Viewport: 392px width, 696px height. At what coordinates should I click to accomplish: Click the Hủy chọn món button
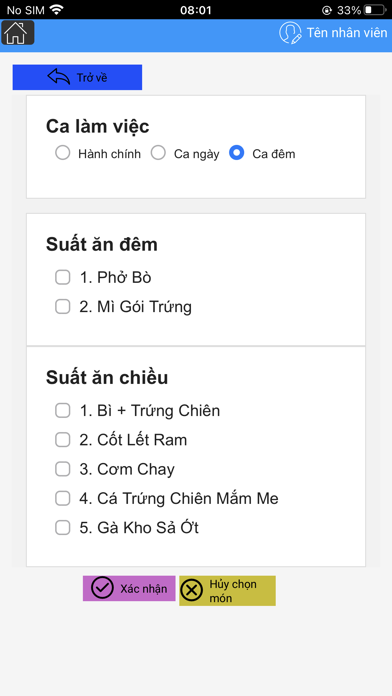pyautogui.click(x=227, y=591)
